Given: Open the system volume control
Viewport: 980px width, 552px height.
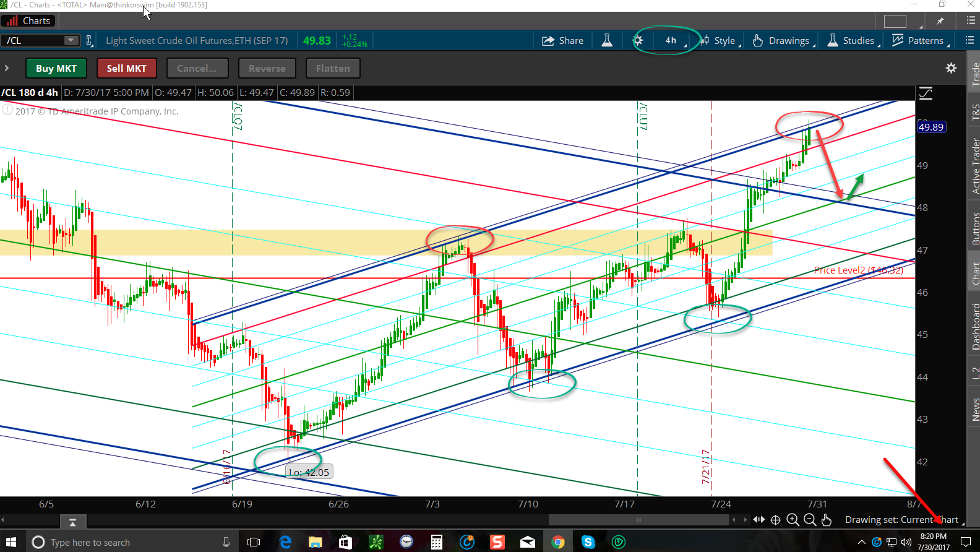Looking at the screenshot, I should tap(907, 542).
